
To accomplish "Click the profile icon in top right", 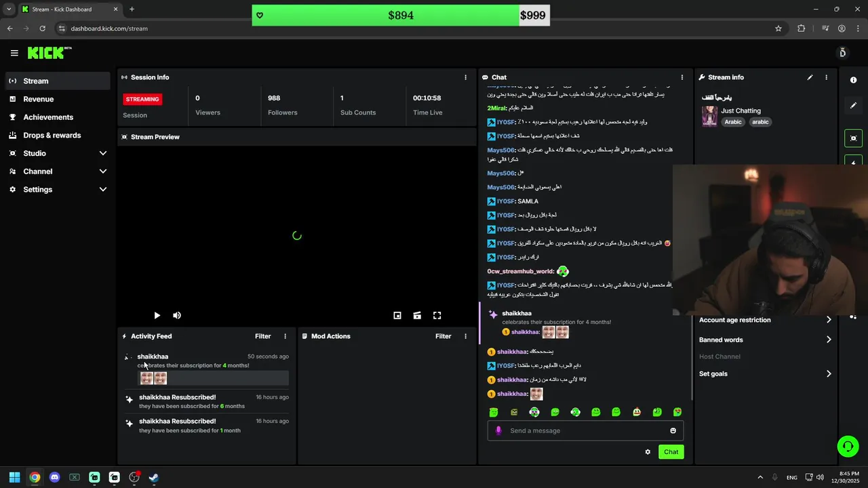I will [842, 53].
